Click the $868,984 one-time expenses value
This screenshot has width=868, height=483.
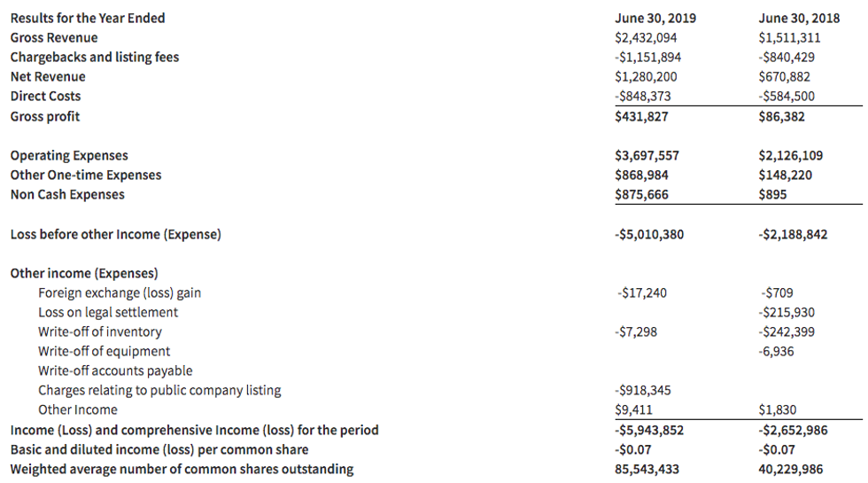(x=641, y=175)
